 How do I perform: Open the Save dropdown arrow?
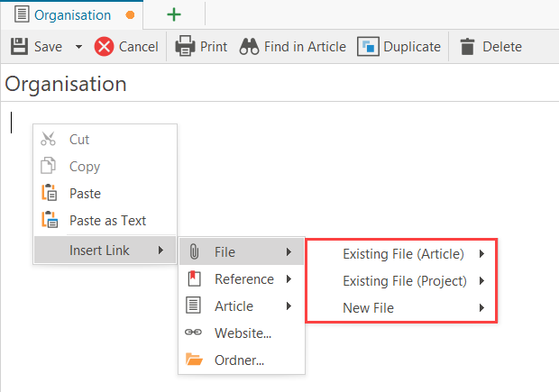click(x=78, y=47)
